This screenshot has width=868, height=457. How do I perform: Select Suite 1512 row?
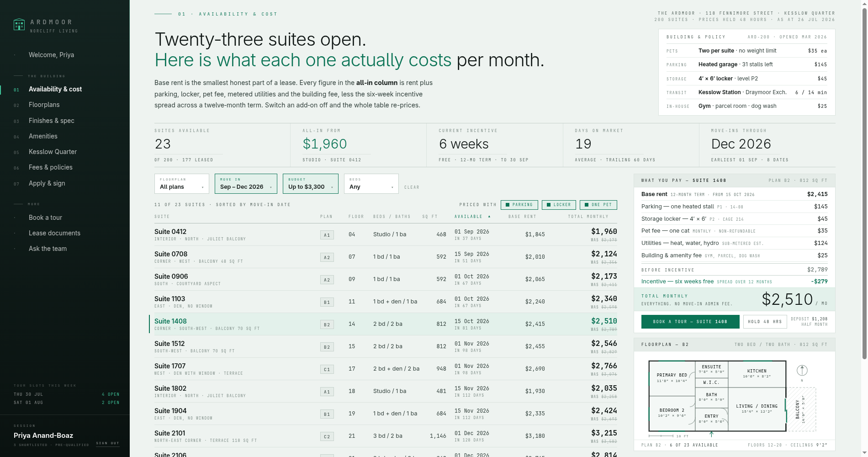tap(386, 346)
